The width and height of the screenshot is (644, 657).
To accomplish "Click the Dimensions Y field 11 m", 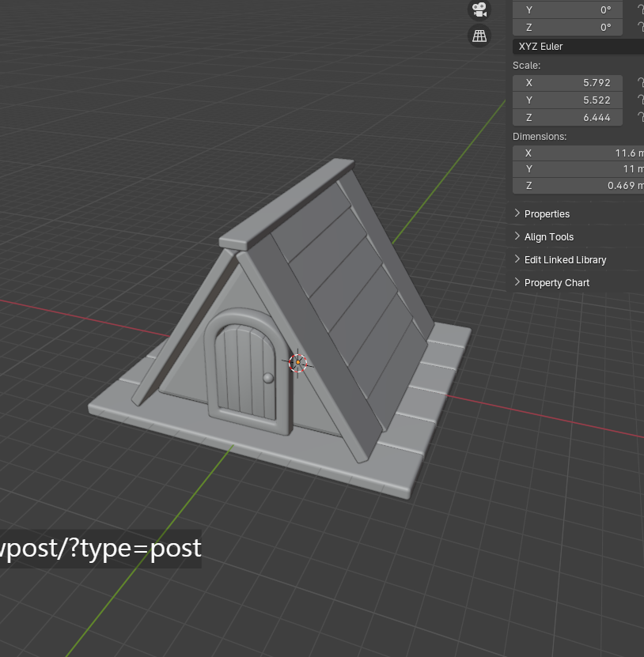I will coord(578,169).
